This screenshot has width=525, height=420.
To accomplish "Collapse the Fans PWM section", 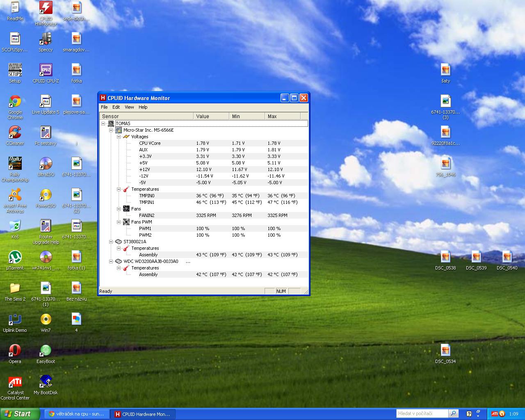I will 119,222.
